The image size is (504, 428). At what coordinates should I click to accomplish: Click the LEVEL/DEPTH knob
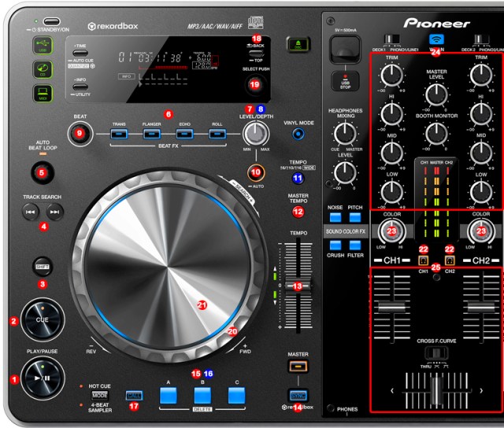pos(256,133)
